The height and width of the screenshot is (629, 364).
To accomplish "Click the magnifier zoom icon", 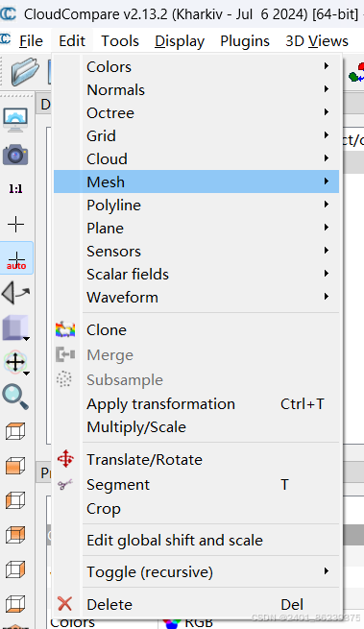I will click(x=15, y=397).
